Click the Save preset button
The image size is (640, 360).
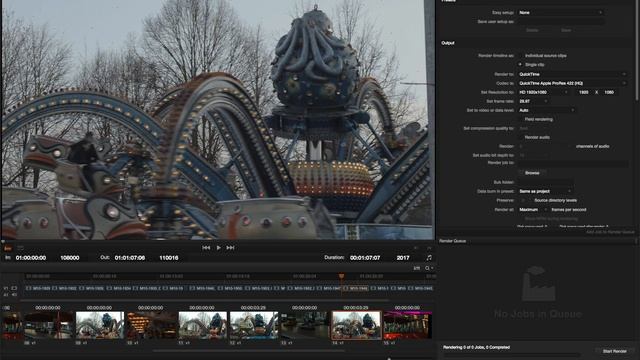click(x=566, y=30)
